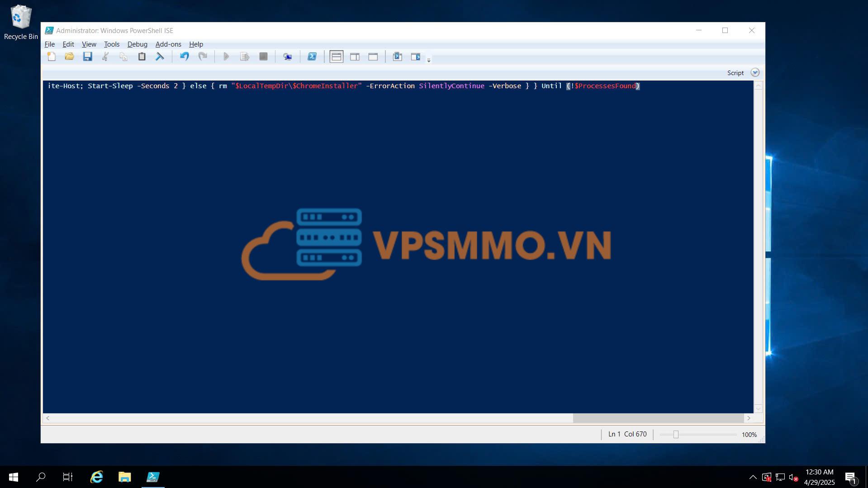Minimize the PowerShell ISE window
This screenshot has width=868, height=488.
point(698,30)
